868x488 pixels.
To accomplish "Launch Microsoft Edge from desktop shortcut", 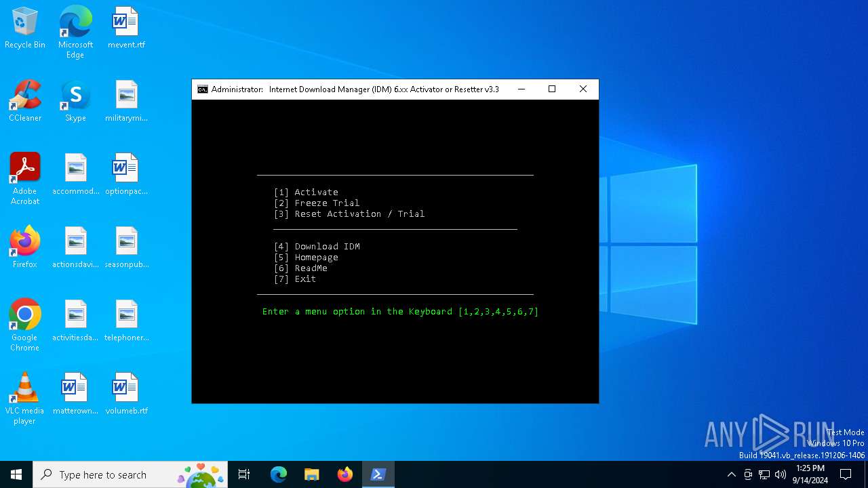I will coord(75,33).
